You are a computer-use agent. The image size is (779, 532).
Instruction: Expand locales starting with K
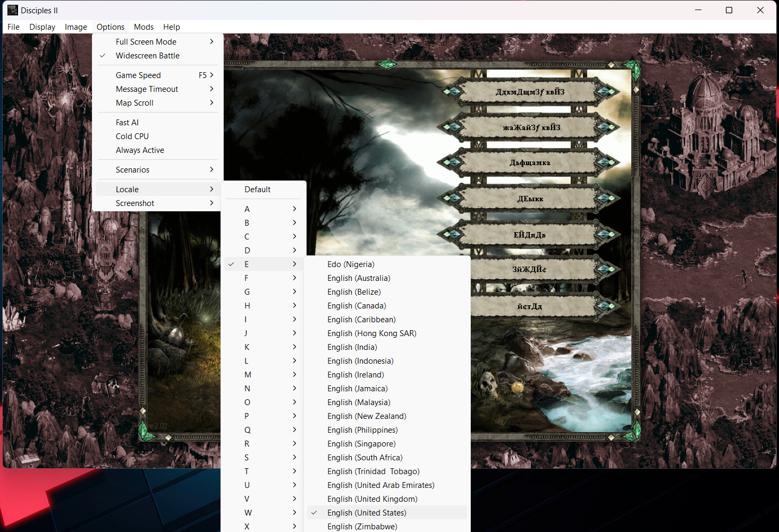tap(264, 347)
